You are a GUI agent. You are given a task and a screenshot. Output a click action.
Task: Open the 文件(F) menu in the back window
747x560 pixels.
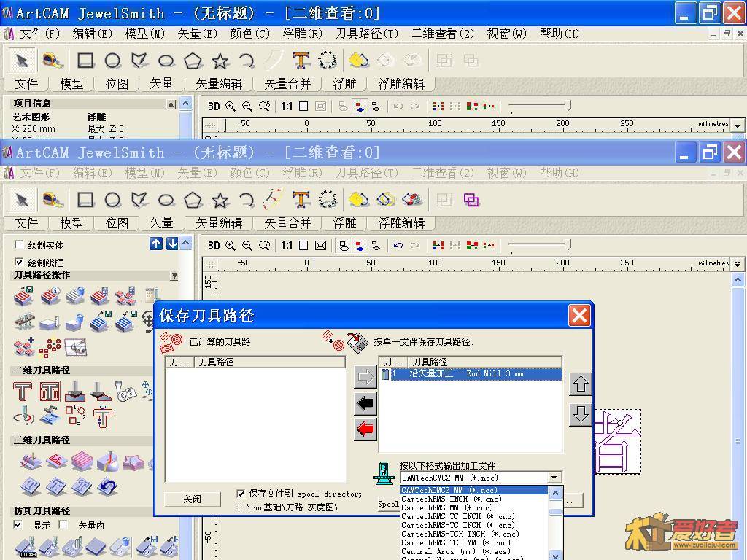[39, 34]
